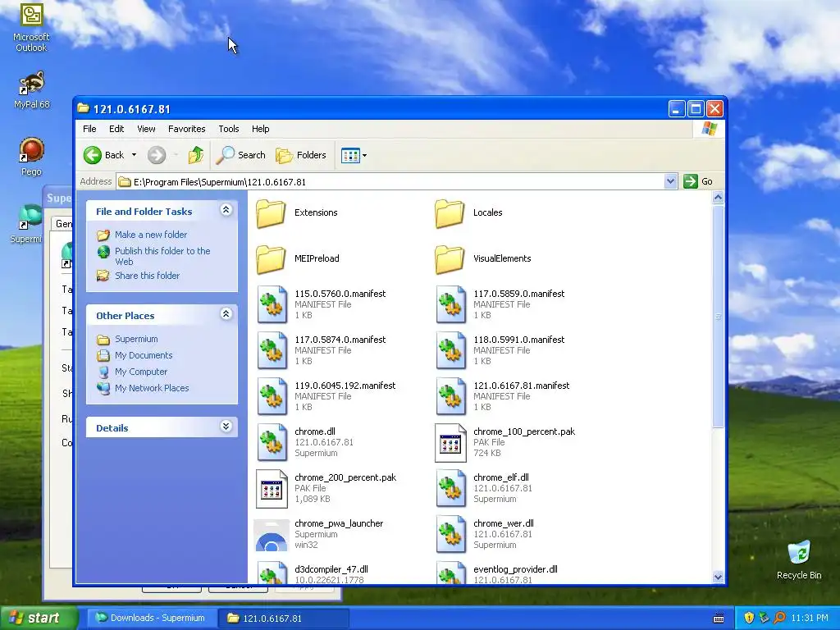840x630 pixels.
Task: Go to My Documents link
Action: point(143,355)
